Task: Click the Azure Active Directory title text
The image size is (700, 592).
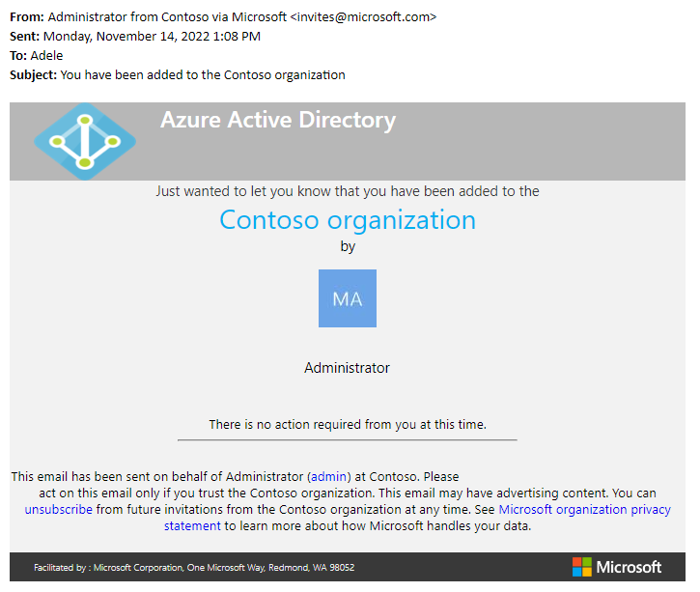Action: click(278, 120)
